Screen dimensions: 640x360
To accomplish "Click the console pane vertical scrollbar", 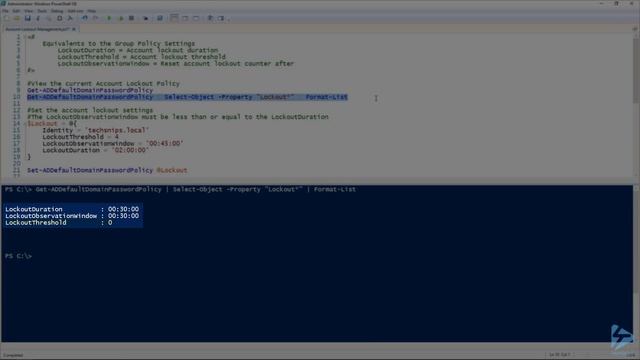I will 636,263.
